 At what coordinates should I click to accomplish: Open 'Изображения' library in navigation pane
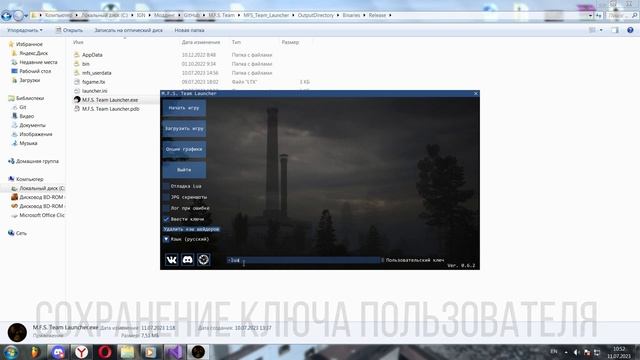pyautogui.click(x=36, y=134)
